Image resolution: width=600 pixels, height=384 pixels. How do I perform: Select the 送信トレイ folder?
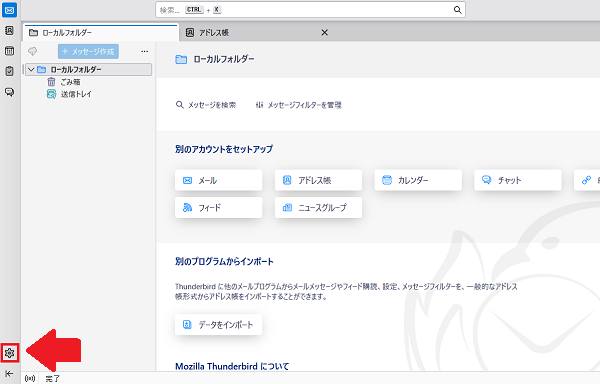(76, 94)
